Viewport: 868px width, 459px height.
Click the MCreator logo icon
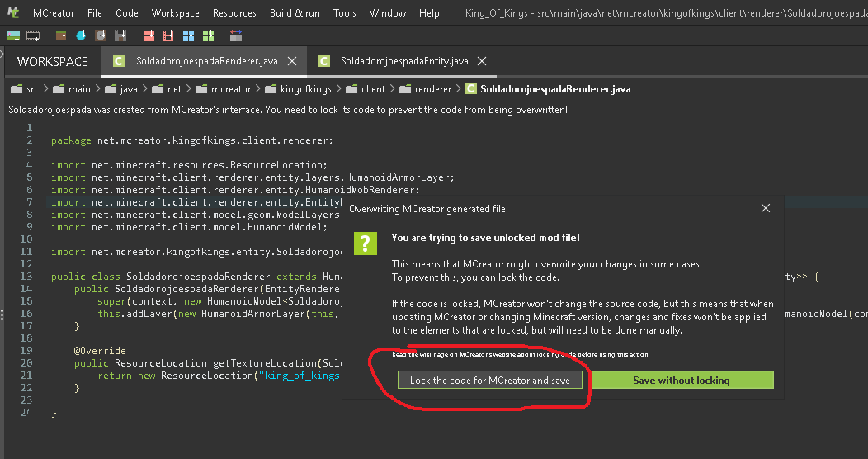13,12
